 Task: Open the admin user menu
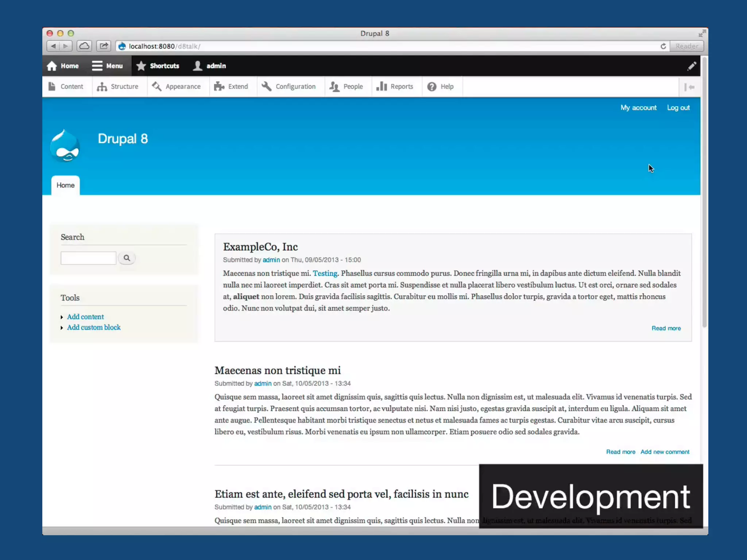pos(209,66)
